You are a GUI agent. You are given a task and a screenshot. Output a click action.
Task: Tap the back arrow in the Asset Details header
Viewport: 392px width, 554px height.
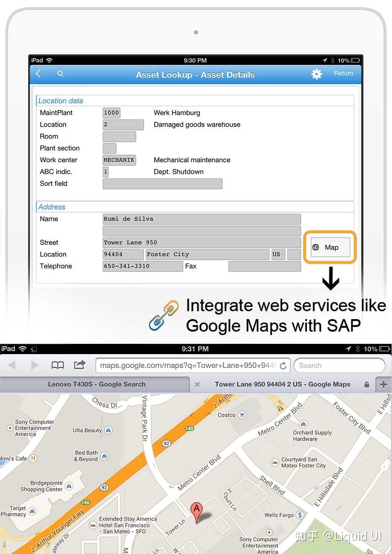click(38, 73)
